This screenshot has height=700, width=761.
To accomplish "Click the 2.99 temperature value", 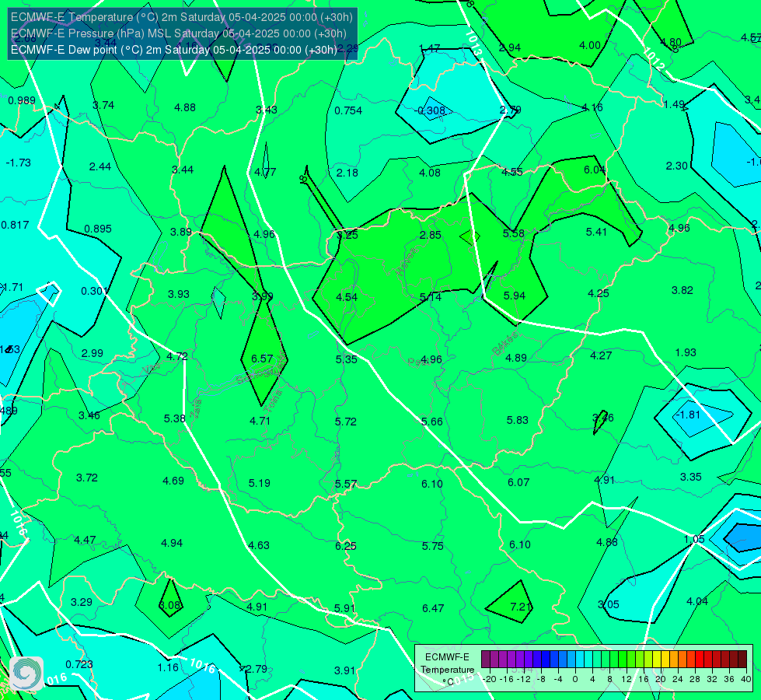I will (93, 353).
